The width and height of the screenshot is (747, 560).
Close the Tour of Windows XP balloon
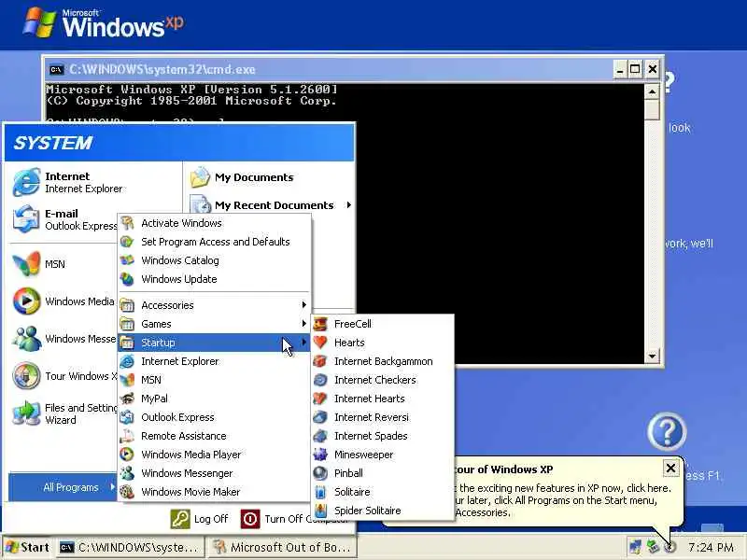pos(670,469)
